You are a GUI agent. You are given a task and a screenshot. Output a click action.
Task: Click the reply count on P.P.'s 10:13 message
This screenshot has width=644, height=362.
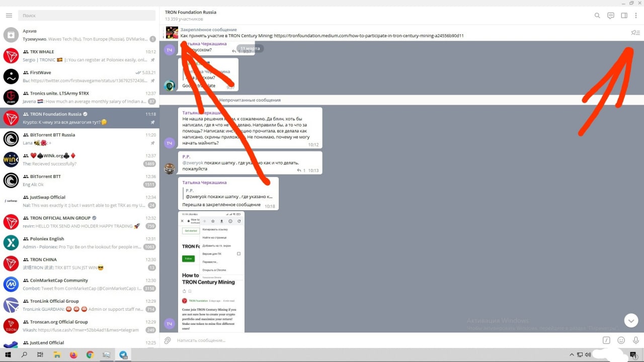pyautogui.click(x=301, y=170)
